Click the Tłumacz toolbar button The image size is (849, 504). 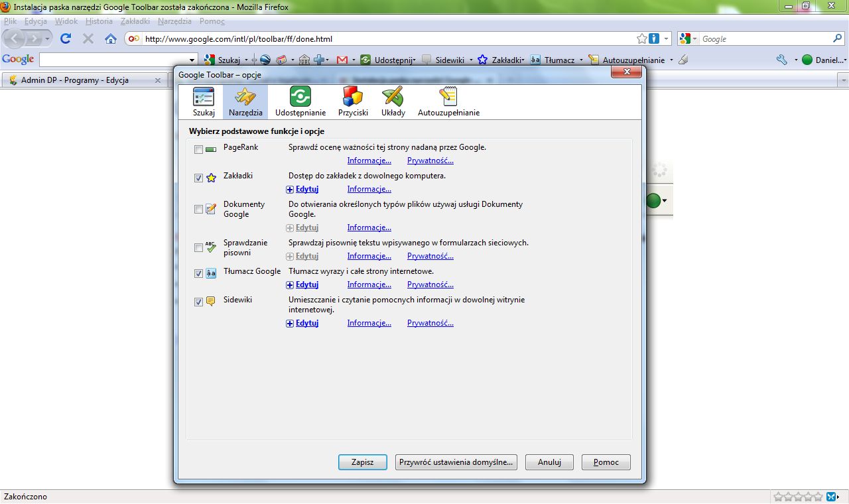553,60
